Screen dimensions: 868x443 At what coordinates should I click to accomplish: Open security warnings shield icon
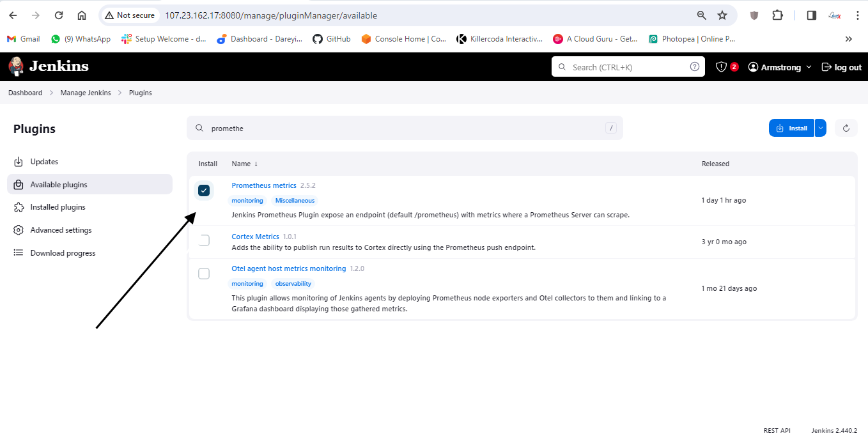point(721,67)
